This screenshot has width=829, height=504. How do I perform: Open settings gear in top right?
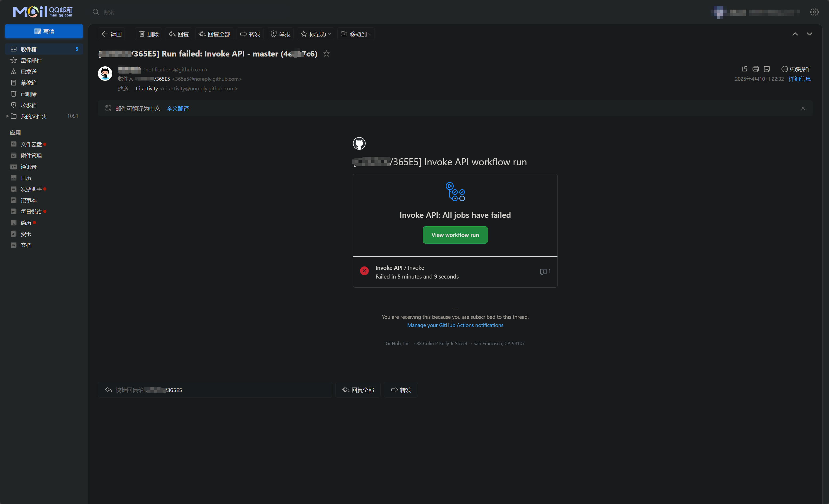click(x=814, y=12)
